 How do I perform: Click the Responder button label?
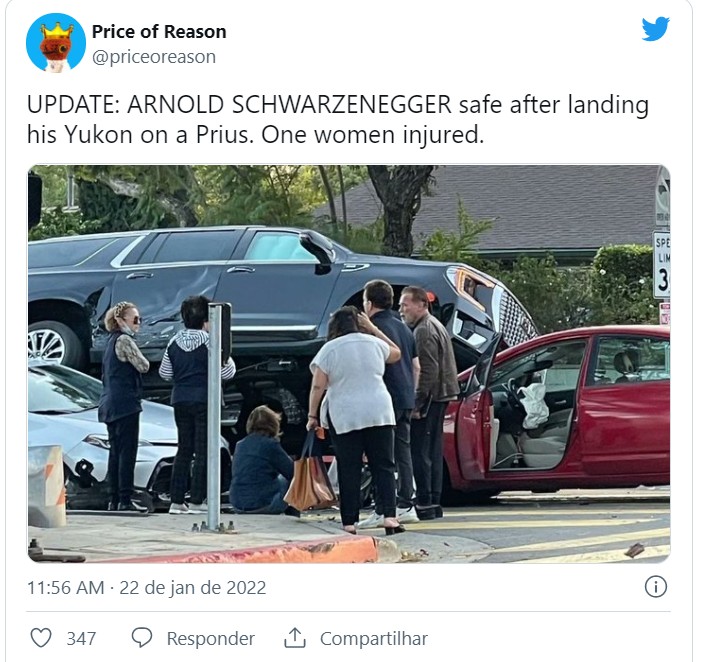tap(211, 639)
